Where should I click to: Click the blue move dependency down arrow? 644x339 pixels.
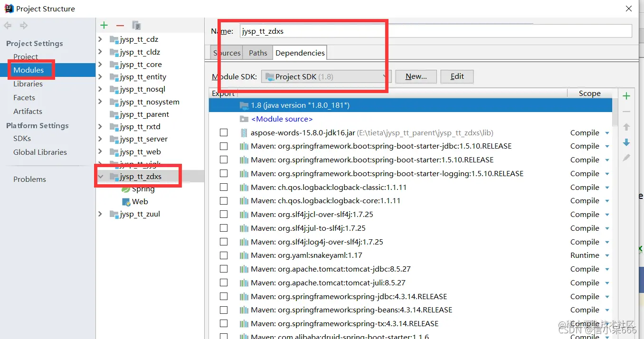coord(626,142)
